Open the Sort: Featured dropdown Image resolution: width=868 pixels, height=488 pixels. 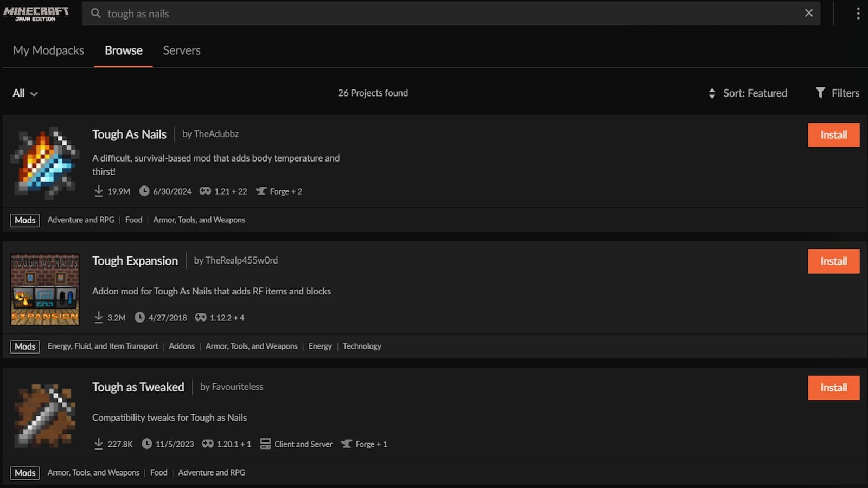[x=748, y=93]
